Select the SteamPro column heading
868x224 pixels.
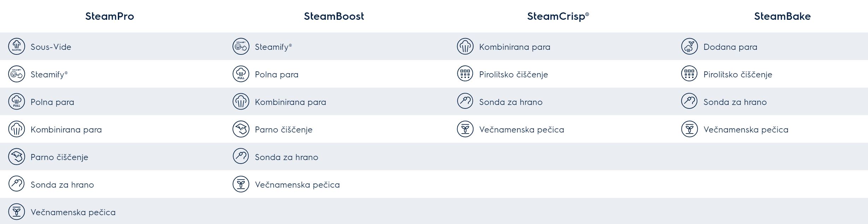[110, 16]
